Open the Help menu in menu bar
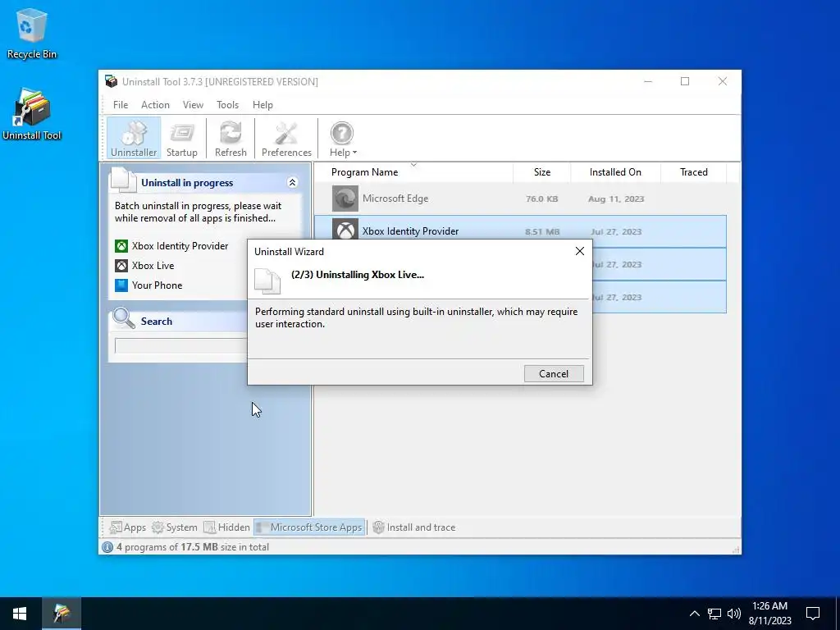Screen dimensions: 840x630 [262, 105]
